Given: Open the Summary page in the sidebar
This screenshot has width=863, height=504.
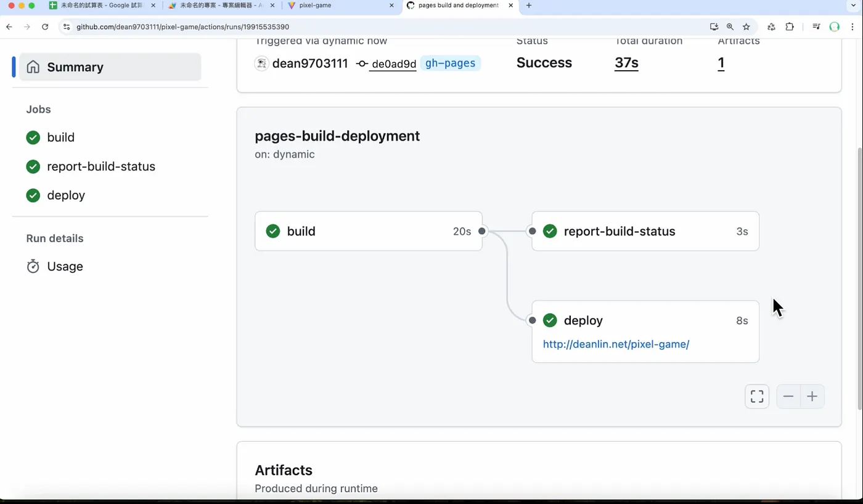Looking at the screenshot, I should click(110, 67).
